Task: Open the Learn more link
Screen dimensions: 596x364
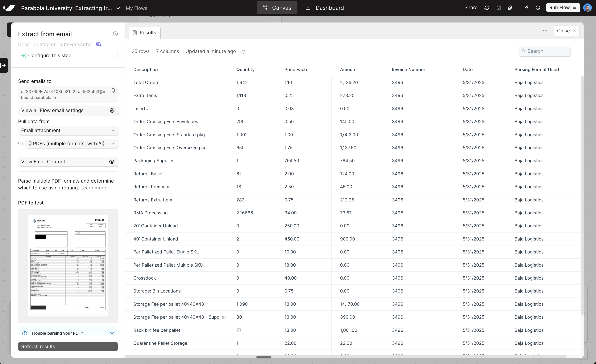Action: tap(93, 188)
